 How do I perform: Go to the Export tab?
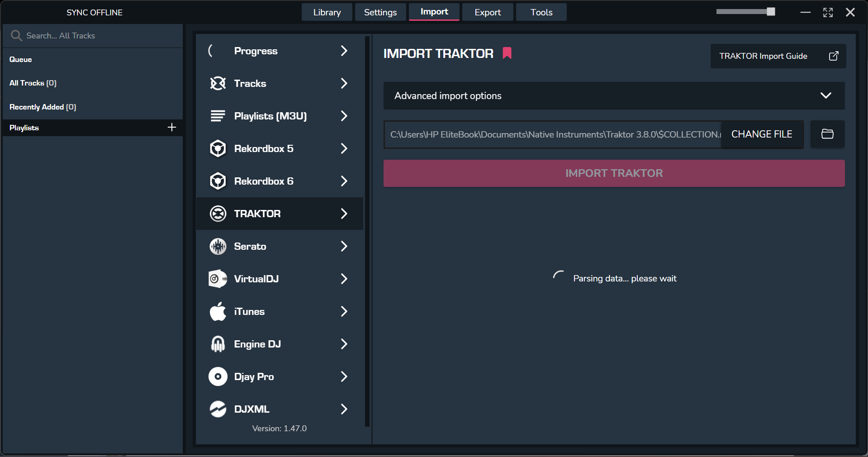pos(488,12)
